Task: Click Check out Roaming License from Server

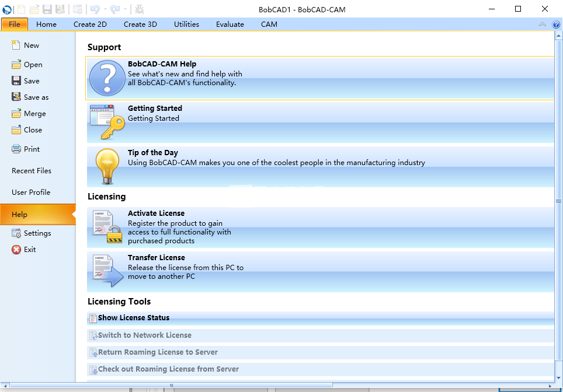Action: tap(320, 369)
